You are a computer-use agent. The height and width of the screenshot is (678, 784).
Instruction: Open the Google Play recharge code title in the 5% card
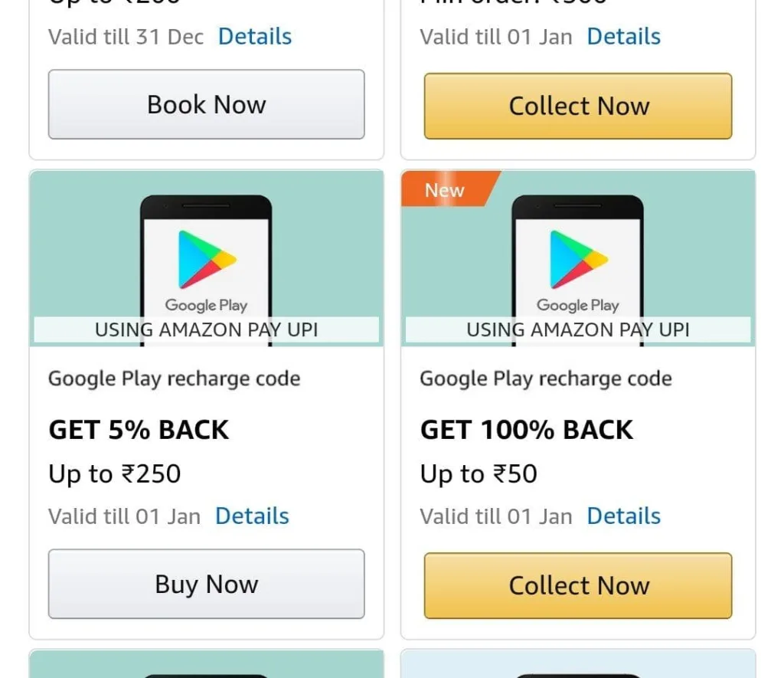pyautogui.click(x=174, y=378)
